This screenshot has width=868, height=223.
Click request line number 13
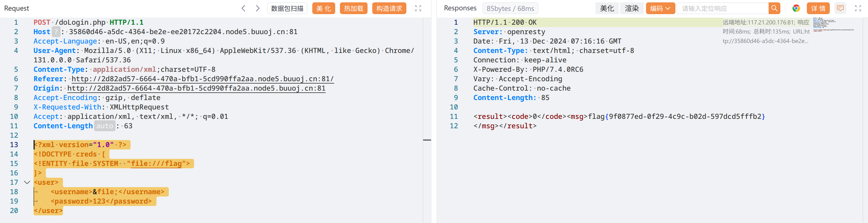pyautogui.click(x=14, y=145)
